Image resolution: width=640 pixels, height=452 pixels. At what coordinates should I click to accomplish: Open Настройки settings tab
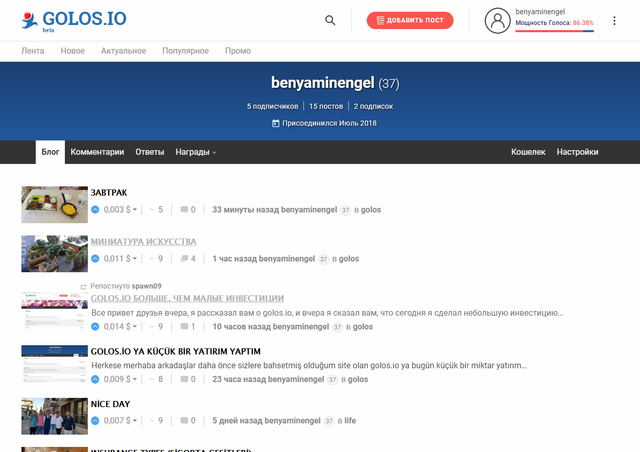coord(577,152)
